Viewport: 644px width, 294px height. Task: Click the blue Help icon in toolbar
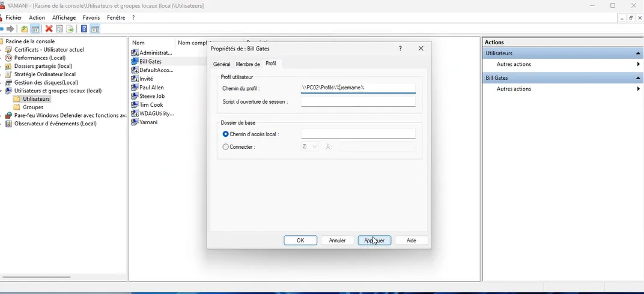pos(84,29)
